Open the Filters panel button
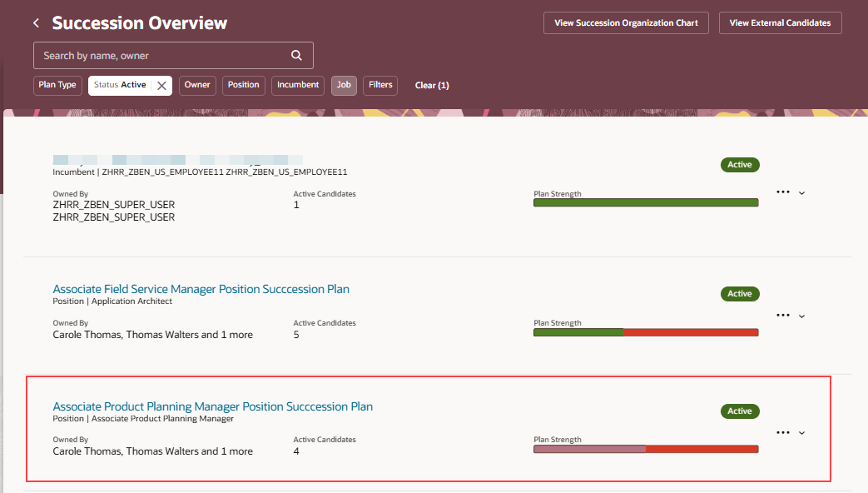The image size is (868, 493). coord(380,85)
